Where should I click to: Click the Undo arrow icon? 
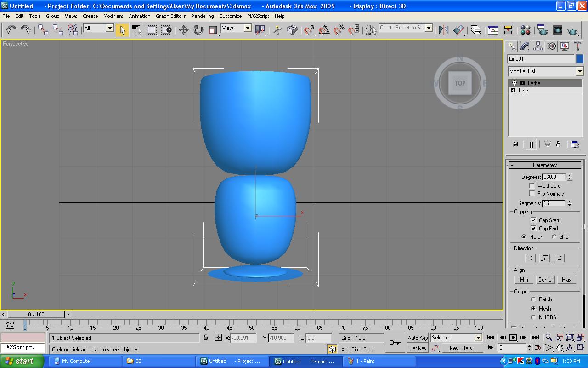click(x=11, y=30)
